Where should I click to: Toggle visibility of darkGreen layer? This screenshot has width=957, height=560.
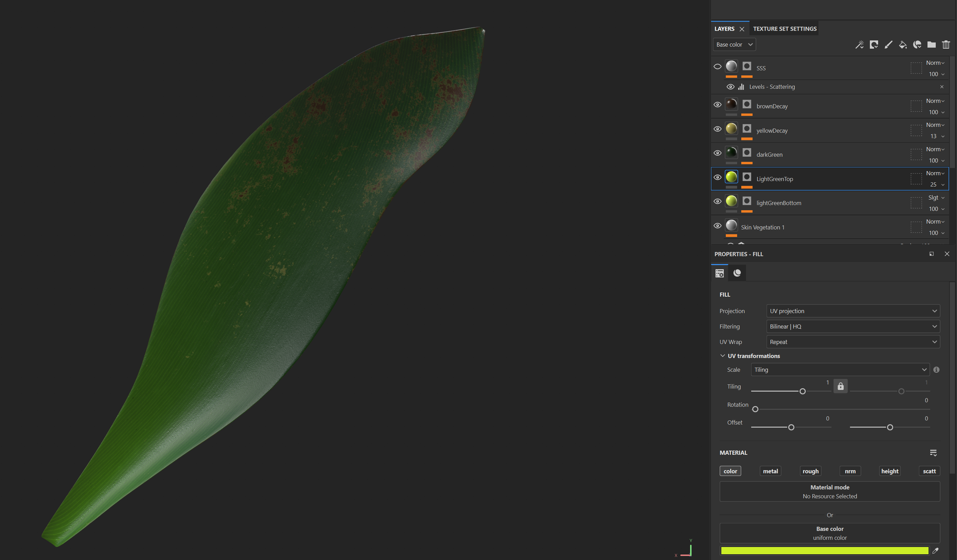point(718,153)
